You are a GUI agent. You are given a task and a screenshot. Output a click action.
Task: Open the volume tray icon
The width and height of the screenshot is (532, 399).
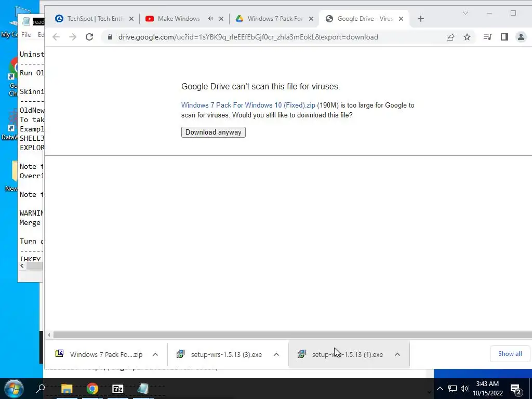[464, 389]
